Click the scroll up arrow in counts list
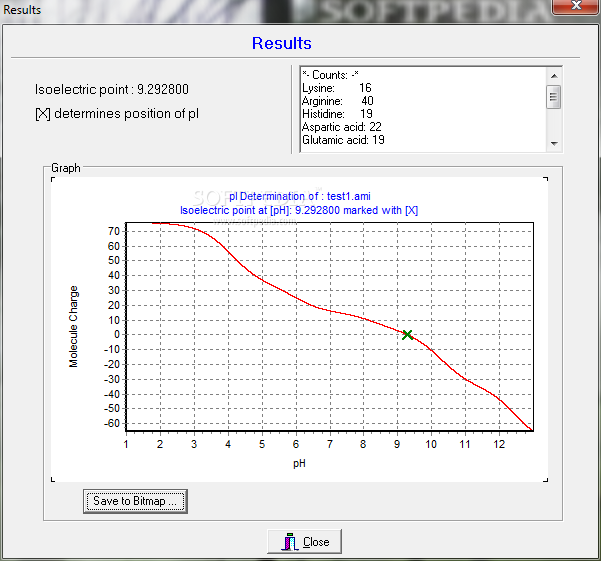The image size is (601, 561). (554, 76)
